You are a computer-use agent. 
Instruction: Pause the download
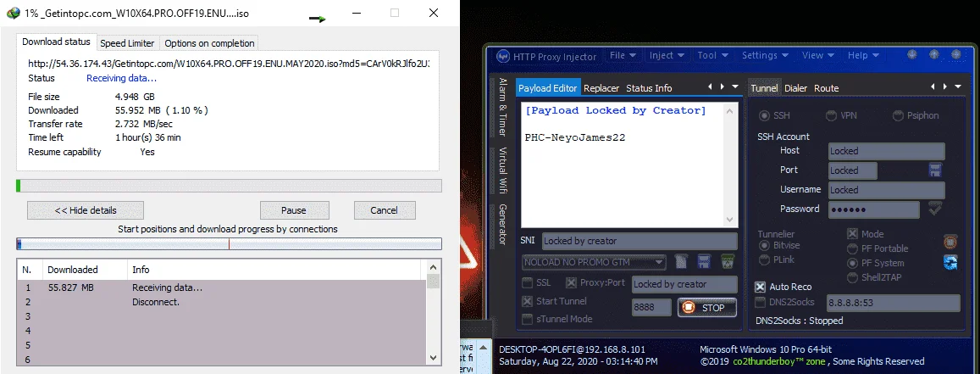(x=294, y=210)
